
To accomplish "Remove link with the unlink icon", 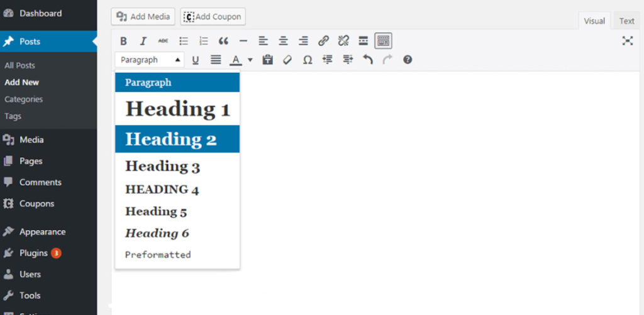I will point(343,41).
